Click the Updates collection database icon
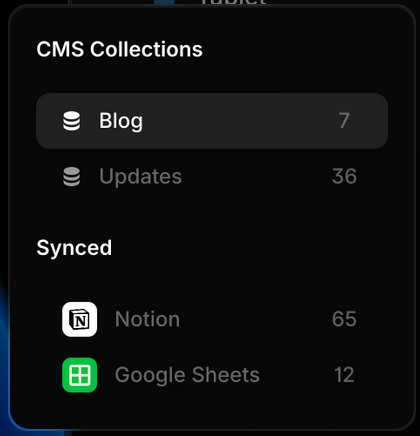Image resolution: width=420 pixels, height=436 pixels. [x=72, y=176]
